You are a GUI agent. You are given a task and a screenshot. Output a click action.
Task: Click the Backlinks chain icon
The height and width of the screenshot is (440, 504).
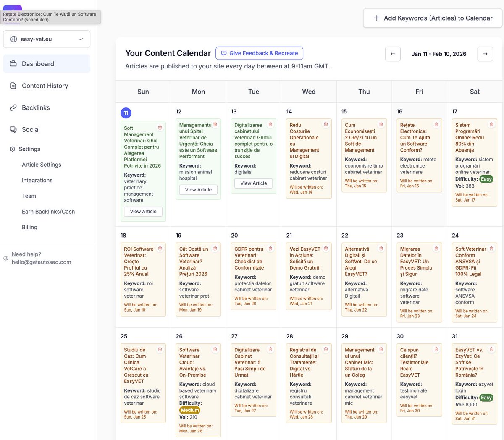tap(13, 107)
